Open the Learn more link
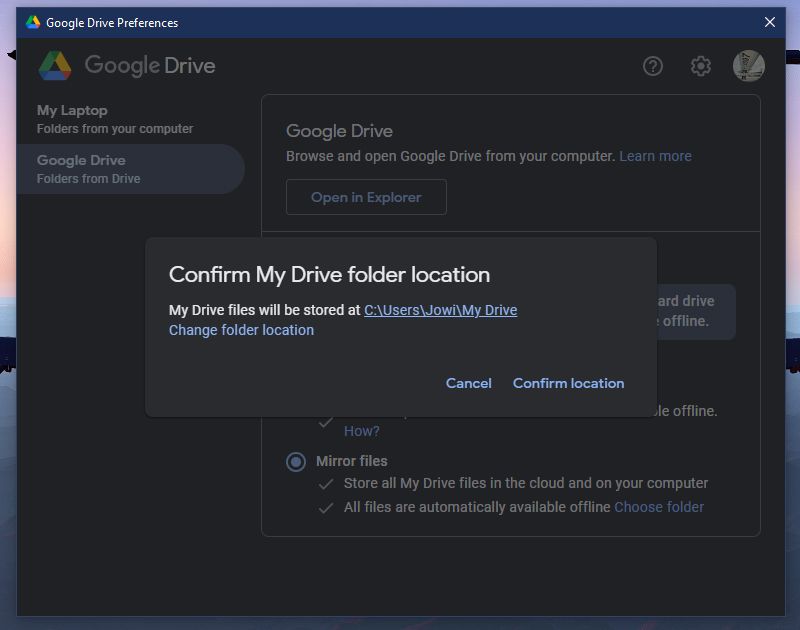Screen dimensions: 800x630 pyautogui.click(x=655, y=156)
